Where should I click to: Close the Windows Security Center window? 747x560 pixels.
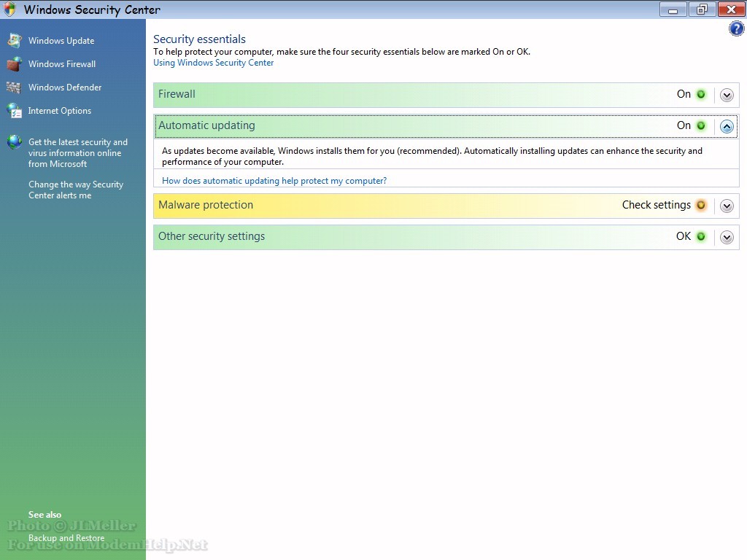click(731, 9)
